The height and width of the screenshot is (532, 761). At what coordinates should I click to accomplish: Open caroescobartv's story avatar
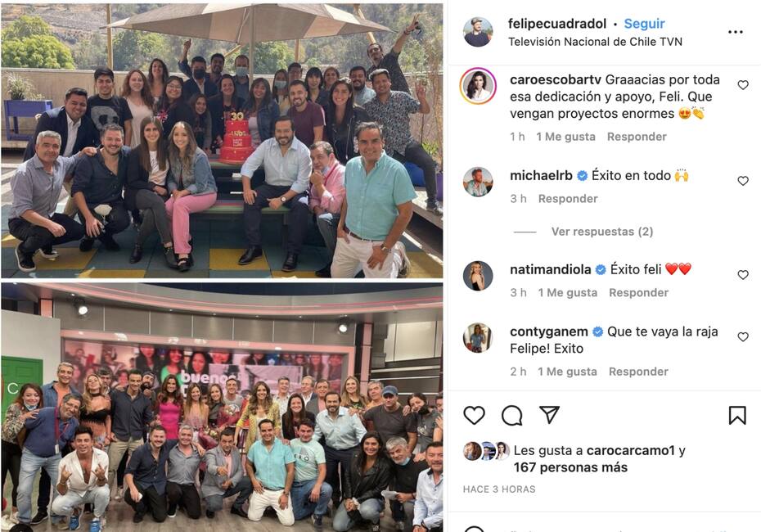[478, 86]
